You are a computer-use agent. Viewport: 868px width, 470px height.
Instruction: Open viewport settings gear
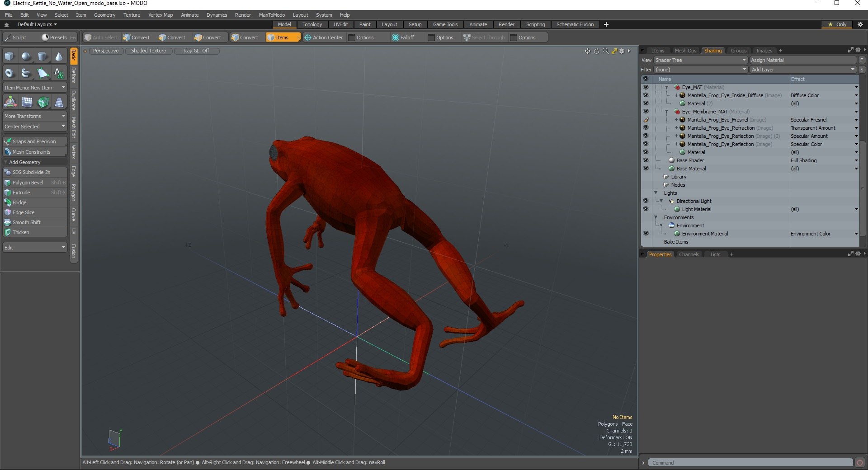[622, 51]
